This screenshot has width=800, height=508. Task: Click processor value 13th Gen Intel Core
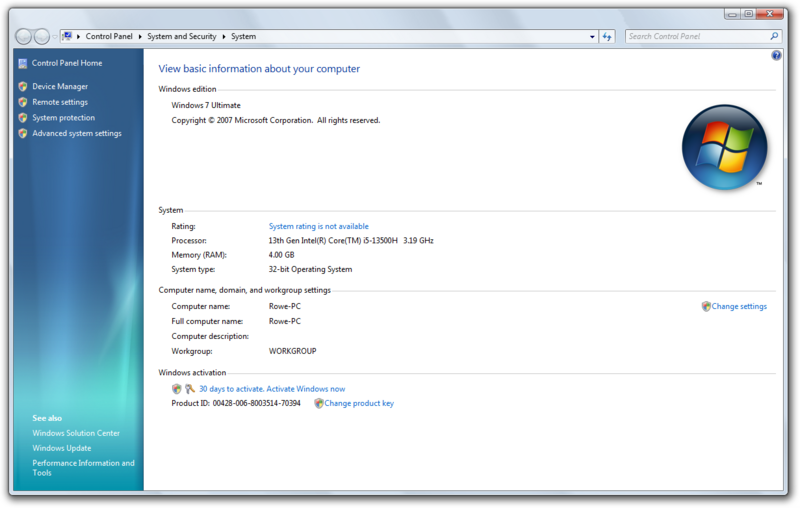click(x=351, y=241)
